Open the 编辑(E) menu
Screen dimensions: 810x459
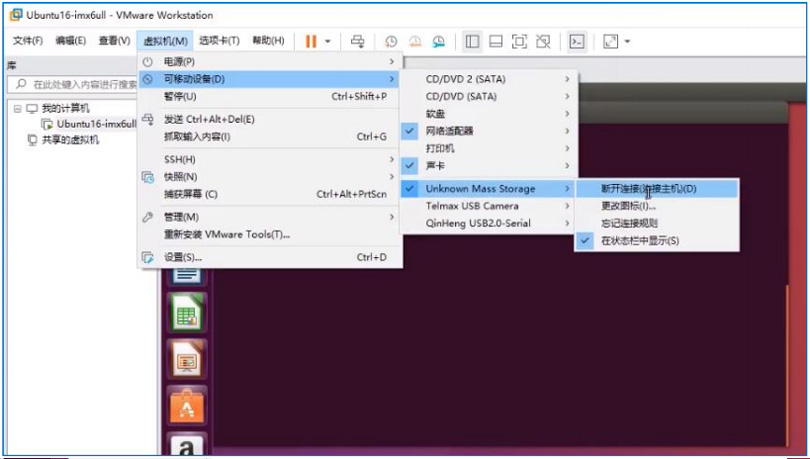click(x=71, y=41)
